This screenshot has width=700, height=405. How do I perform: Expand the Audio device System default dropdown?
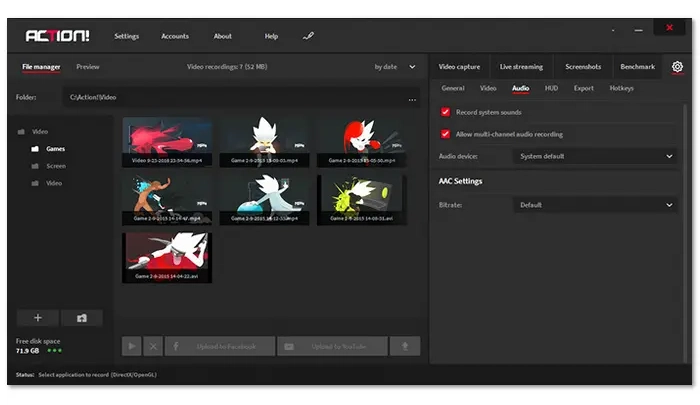click(x=595, y=156)
